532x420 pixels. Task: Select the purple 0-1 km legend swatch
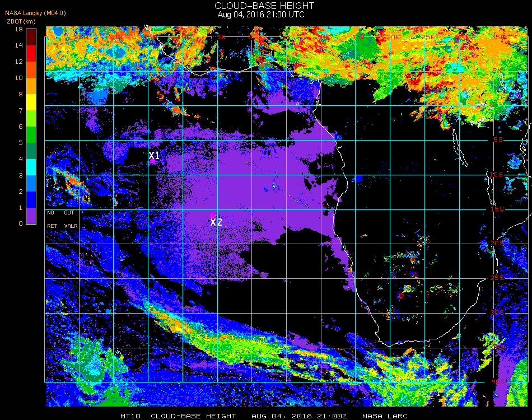point(31,216)
